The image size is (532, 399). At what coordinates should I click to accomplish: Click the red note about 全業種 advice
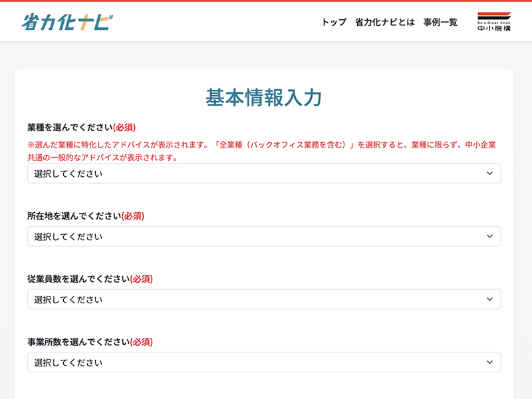pyautogui.click(x=259, y=146)
